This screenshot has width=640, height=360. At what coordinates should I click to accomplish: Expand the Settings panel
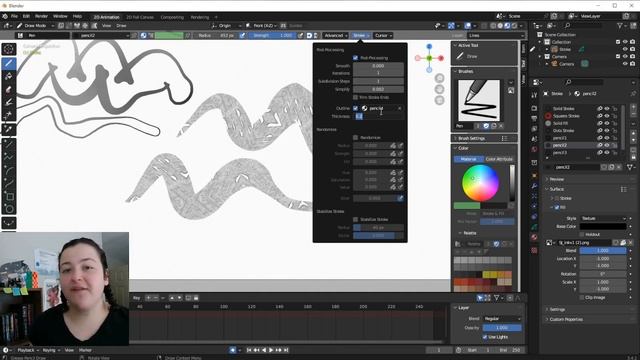point(557,309)
